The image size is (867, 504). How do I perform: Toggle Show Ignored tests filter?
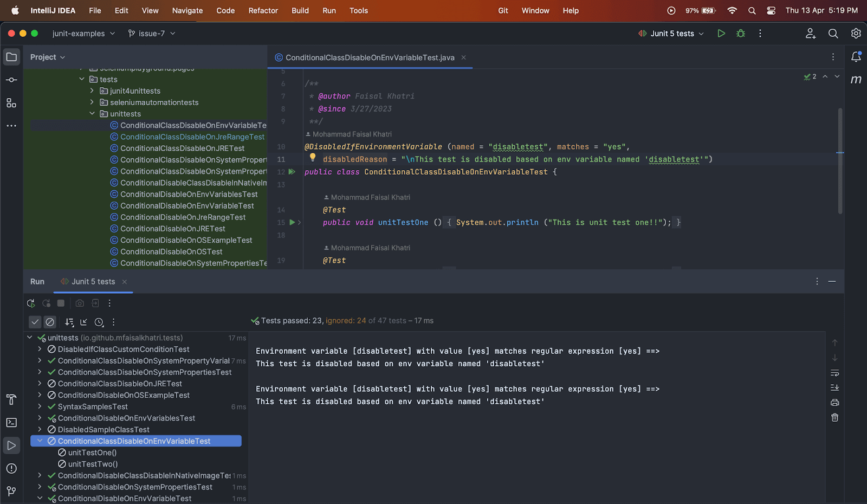(x=50, y=322)
